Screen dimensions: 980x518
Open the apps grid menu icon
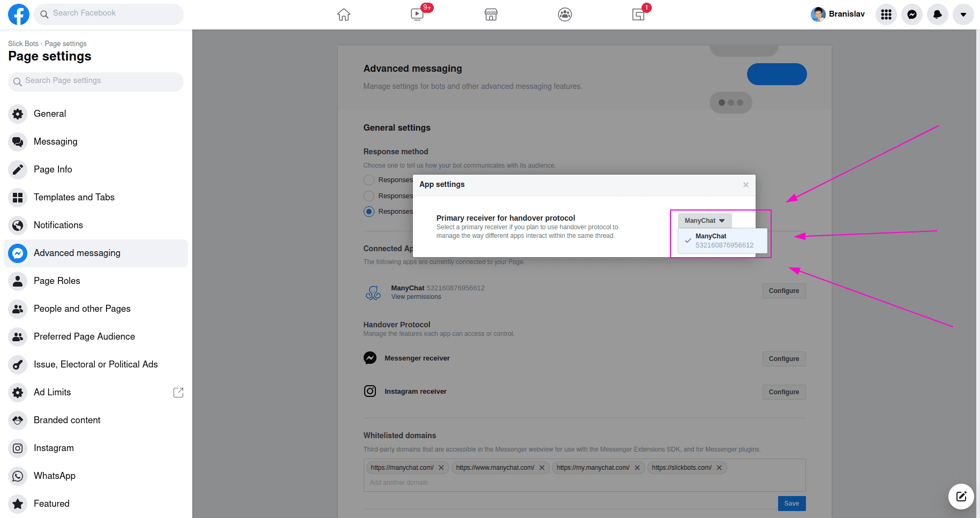pos(886,14)
